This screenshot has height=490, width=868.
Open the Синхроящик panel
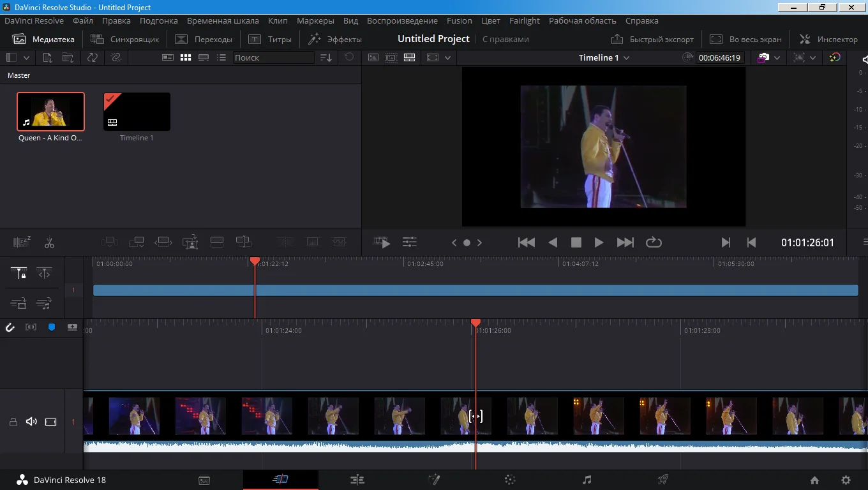click(125, 39)
